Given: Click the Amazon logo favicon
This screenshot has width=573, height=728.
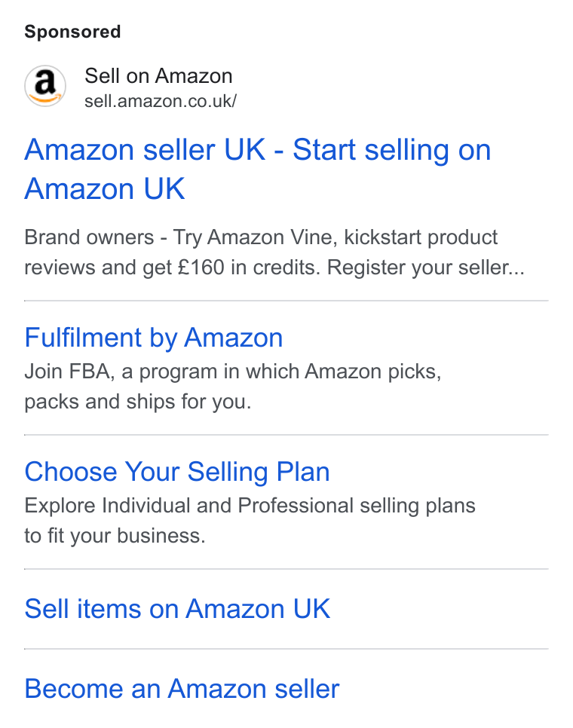Looking at the screenshot, I should coord(45,86).
